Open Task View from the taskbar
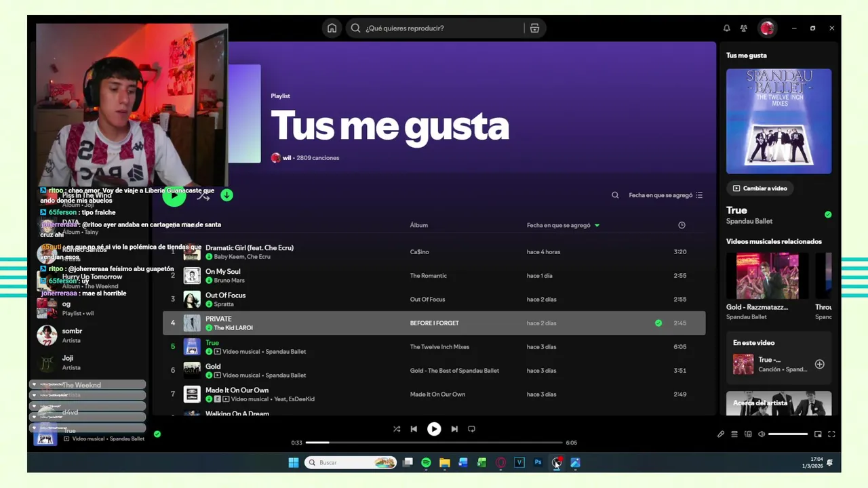 408,463
